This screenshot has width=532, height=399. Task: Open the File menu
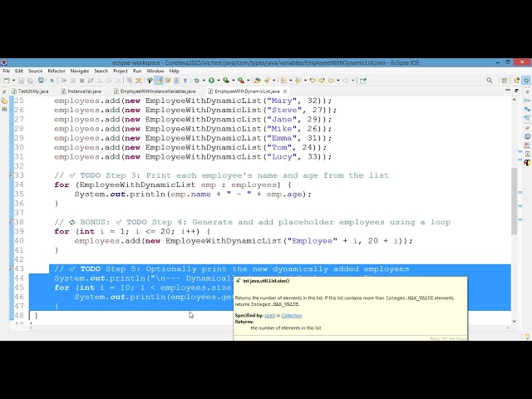pos(6,71)
